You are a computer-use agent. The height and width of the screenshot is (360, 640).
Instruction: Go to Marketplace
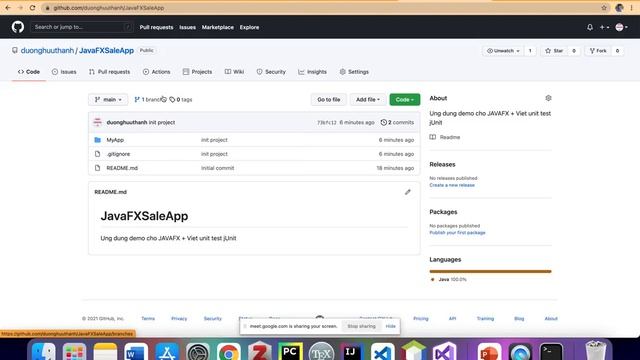tap(218, 27)
